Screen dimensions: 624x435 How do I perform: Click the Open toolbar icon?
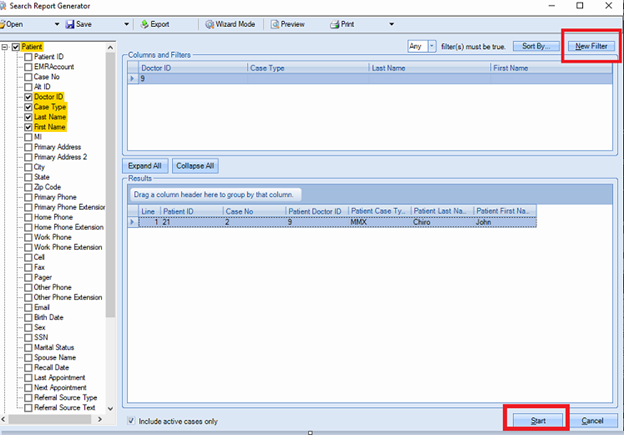(5, 23)
